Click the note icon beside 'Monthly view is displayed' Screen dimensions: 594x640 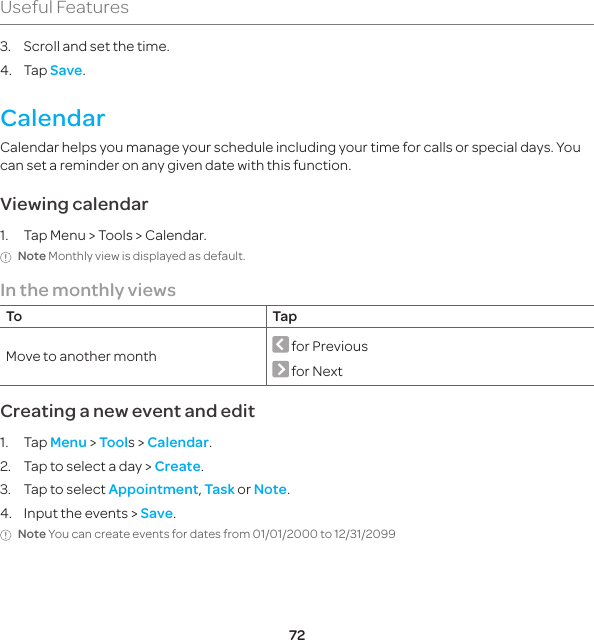pos(6,258)
